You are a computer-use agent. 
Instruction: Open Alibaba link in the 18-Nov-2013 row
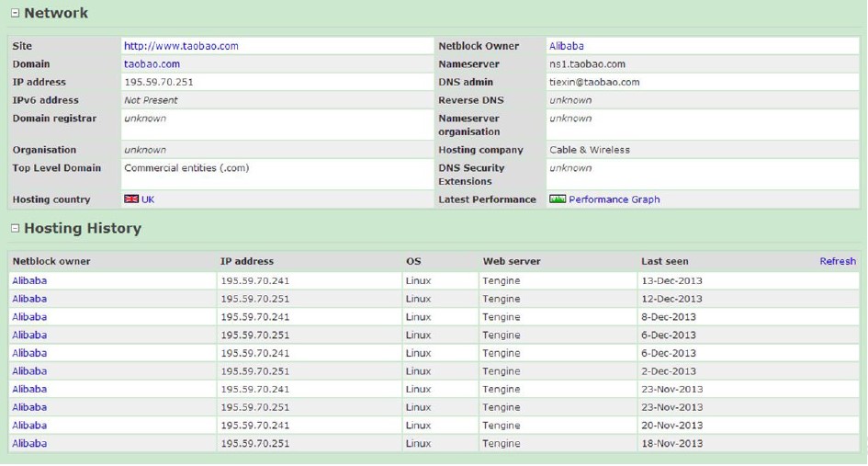tap(29, 443)
